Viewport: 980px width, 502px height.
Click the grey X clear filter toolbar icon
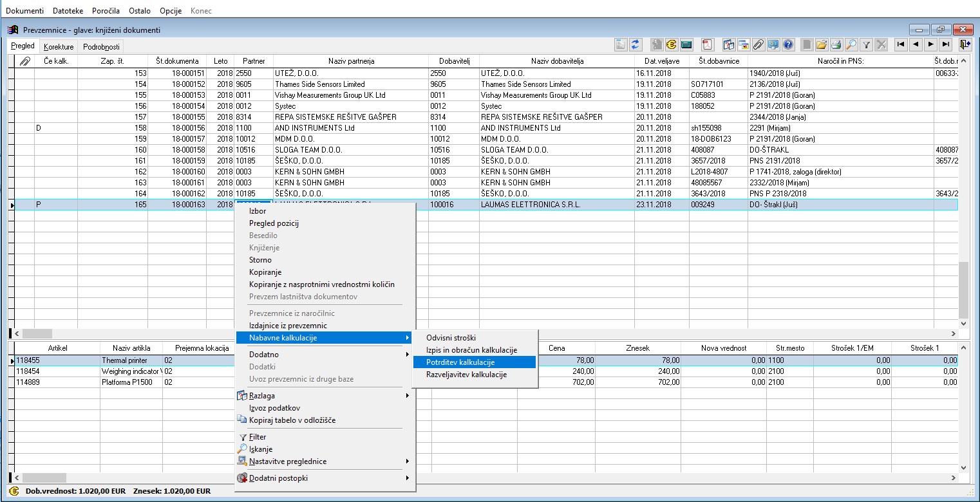click(x=881, y=45)
